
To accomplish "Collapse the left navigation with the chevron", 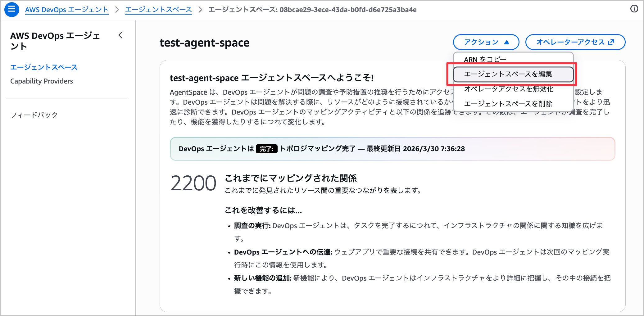I will pos(120,35).
